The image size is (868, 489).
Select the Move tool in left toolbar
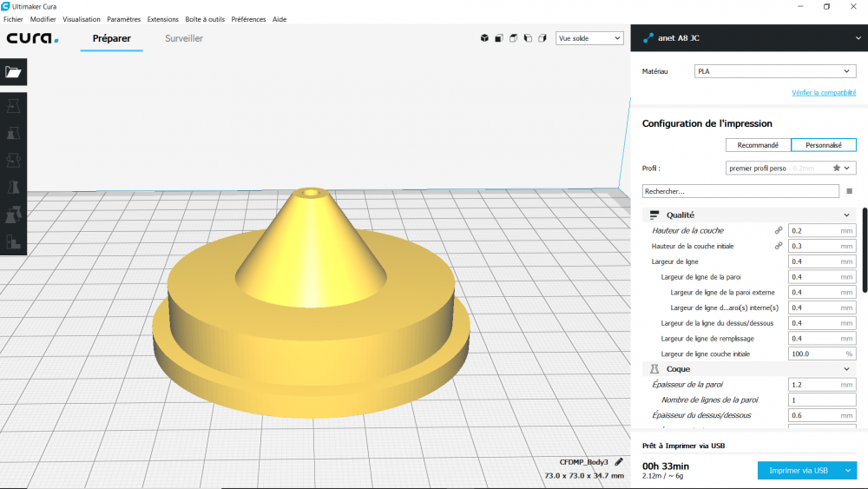tap(13, 106)
